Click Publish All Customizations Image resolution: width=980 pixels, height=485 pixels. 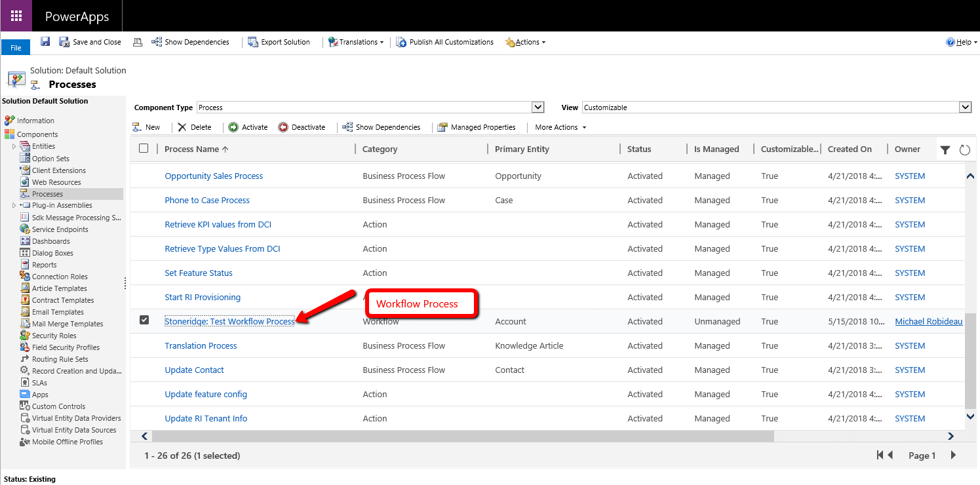click(x=444, y=41)
